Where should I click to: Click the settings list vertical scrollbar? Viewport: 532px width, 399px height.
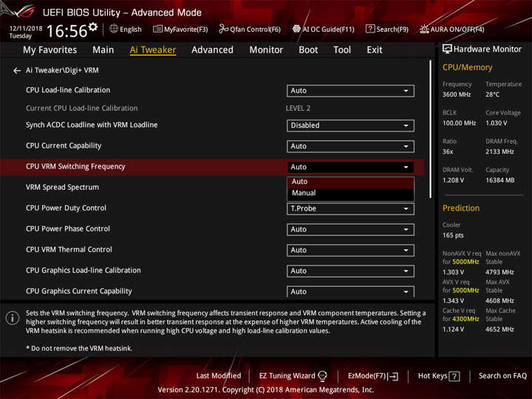point(431,129)
